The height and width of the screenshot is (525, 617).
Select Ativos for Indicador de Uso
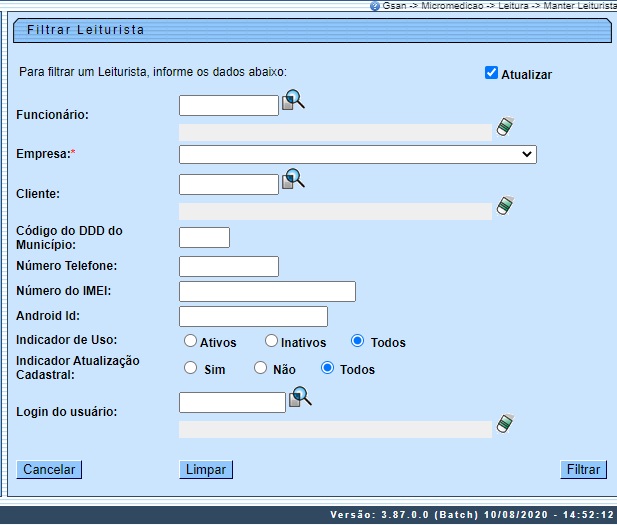coord(190,341)
